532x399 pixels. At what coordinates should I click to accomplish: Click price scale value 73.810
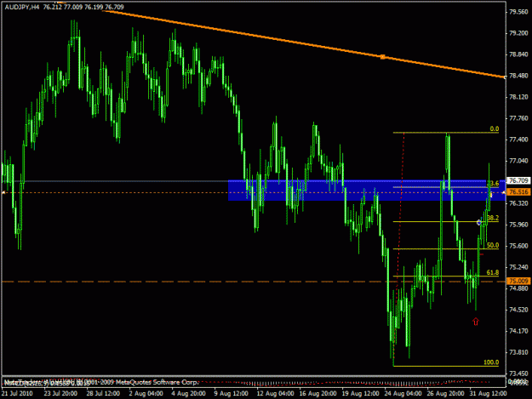click(x=518, y=352)
